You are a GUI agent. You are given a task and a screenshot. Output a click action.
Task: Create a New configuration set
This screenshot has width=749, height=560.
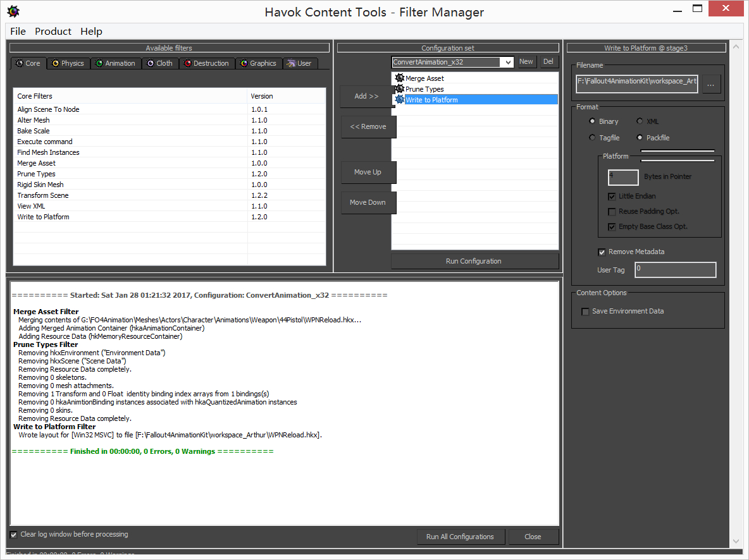pos(526,61)
